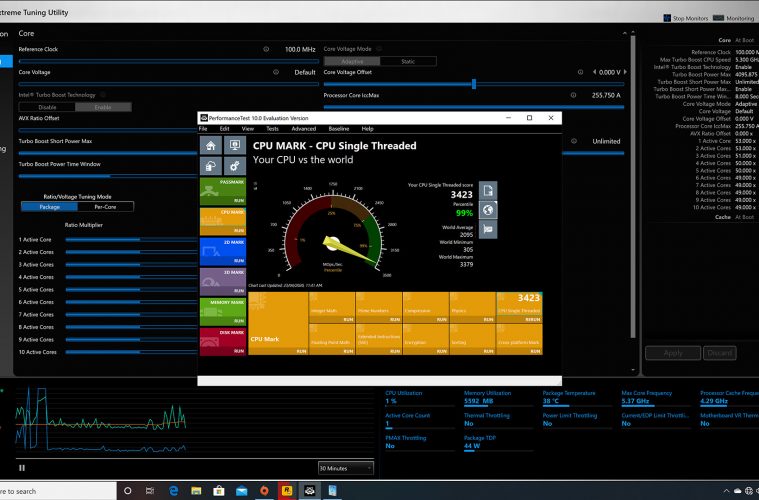The width and height of the screenshot is (759, 500).
Task: Run the Encryption test tile
Action: point(425,339)
